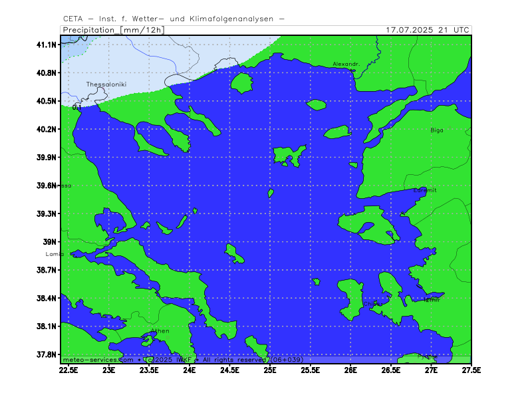Select the 37.8N latitude label

(47, 354)
